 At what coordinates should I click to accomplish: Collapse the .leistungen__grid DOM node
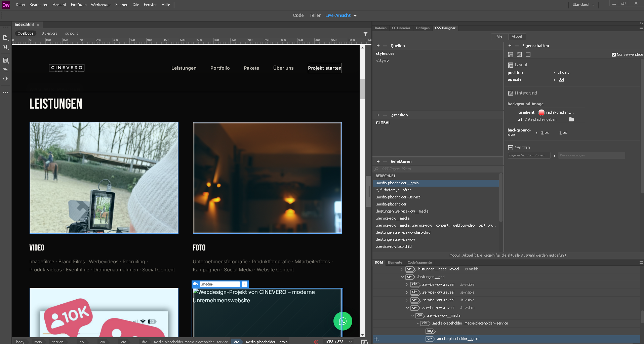(x=402, y=277)
